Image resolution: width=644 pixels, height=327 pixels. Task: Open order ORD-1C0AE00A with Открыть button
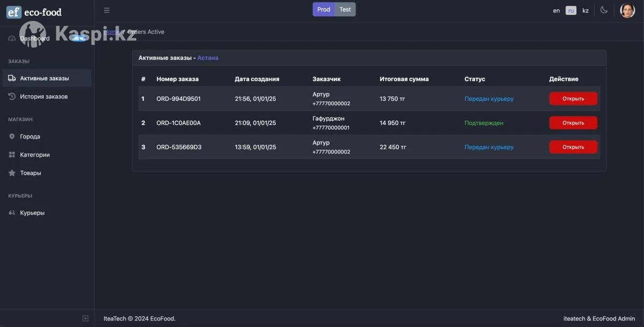point(573,123)
